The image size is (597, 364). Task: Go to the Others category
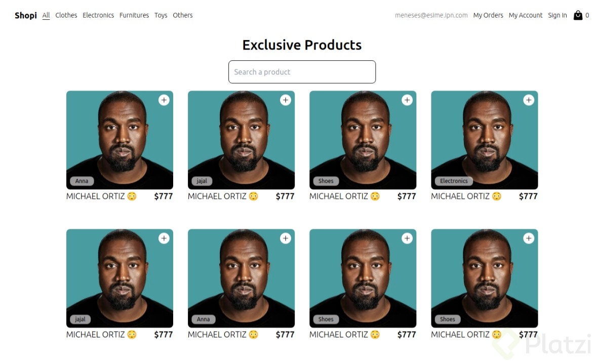tap(183, 15)
